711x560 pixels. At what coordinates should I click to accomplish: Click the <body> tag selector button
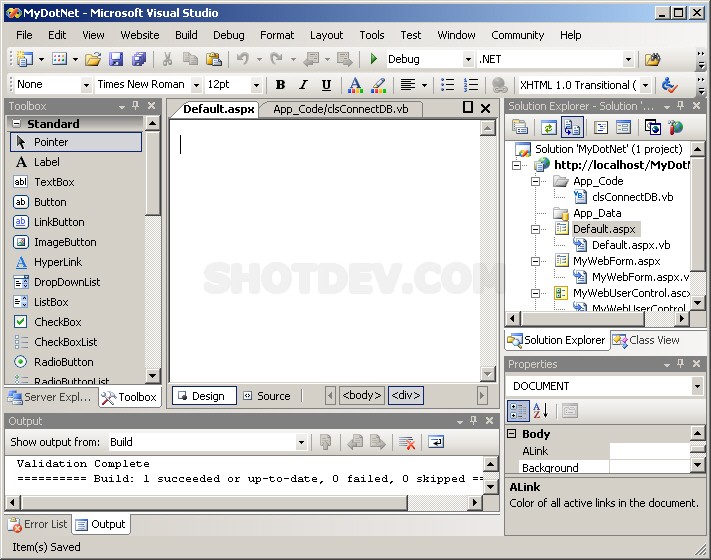pyautogui.click(x=361, y=396)
